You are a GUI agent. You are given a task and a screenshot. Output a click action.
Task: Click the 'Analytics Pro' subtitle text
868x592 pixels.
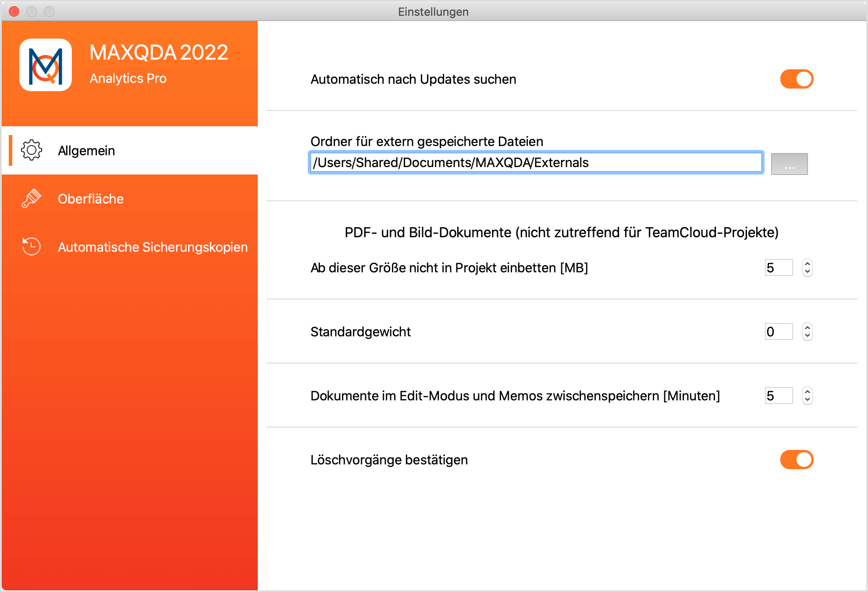128,78
